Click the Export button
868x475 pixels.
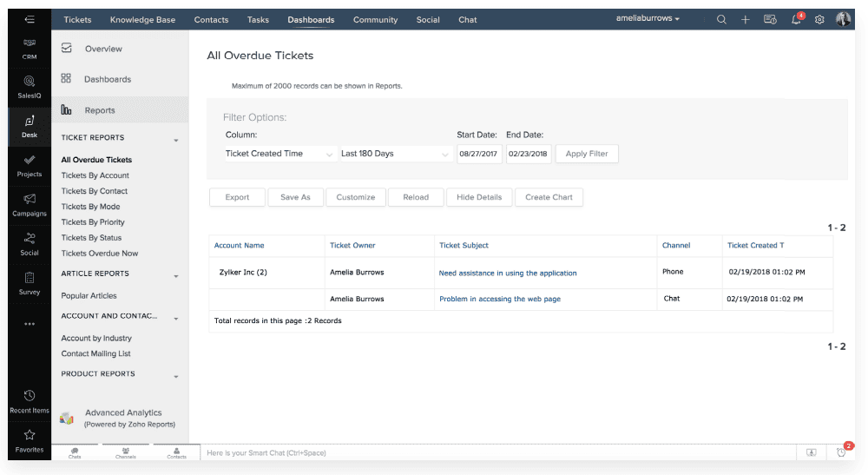(x=237, y=197)
